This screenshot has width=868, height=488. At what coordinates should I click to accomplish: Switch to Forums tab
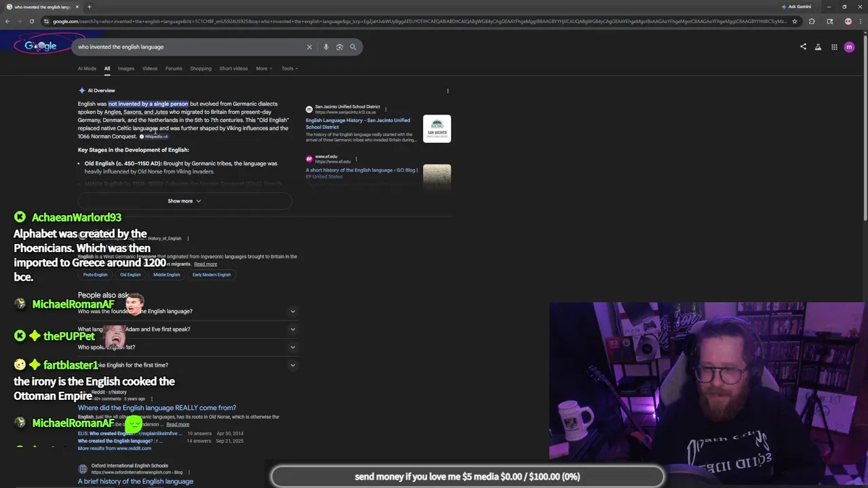174,68
